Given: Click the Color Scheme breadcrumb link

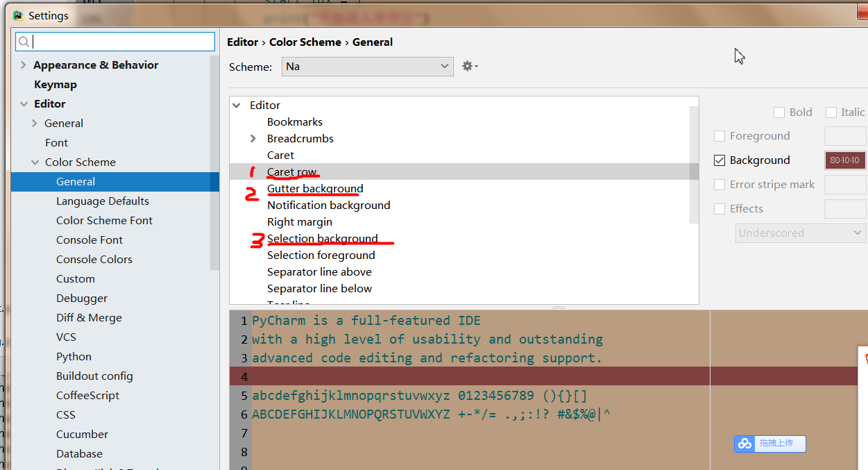Looking at the screenshot, I should pyautogui.click(x=305, y=42).
